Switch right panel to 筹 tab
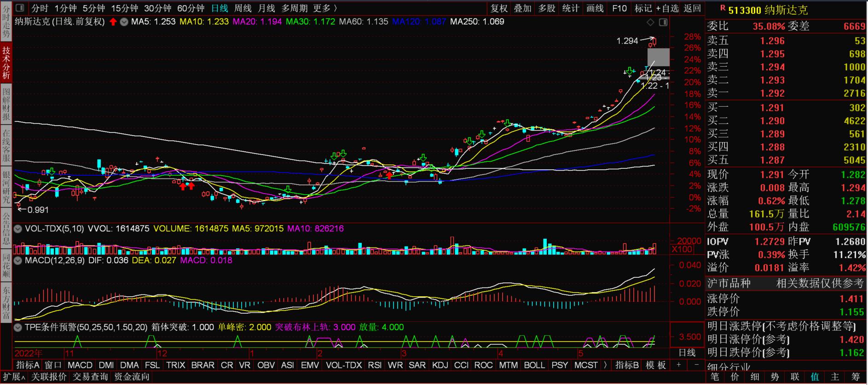Screen dimensions: 868x385 856,377
